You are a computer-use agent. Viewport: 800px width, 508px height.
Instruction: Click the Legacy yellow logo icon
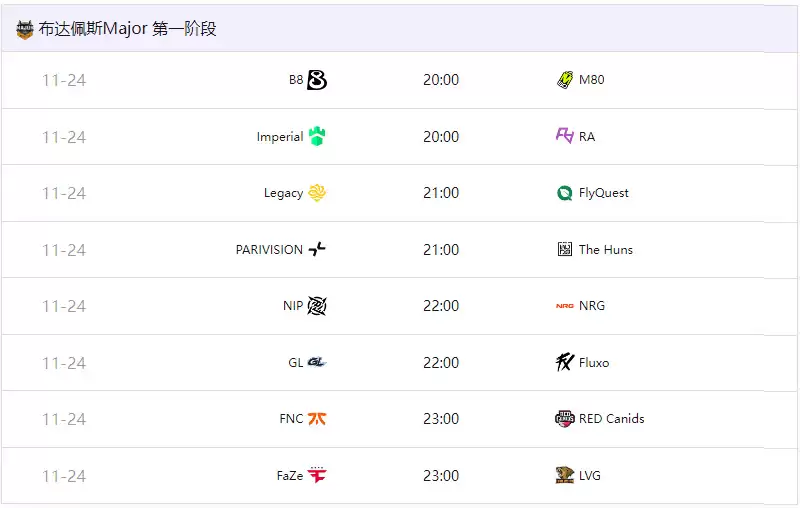[317, 193]
